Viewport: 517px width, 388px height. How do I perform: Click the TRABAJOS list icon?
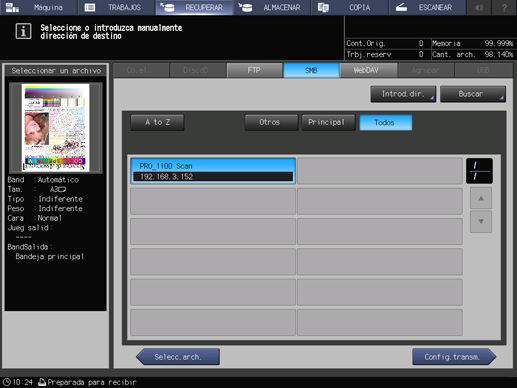coord(90,7)
